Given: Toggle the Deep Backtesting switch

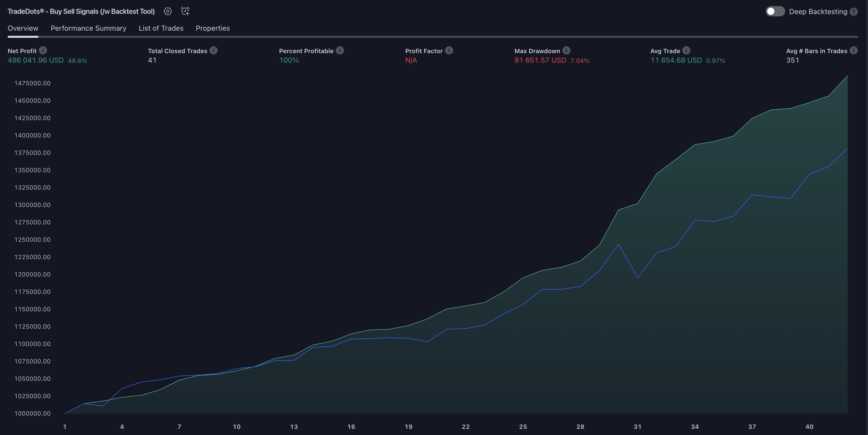Looking at the screenshot, I should click(x=775, y=12).
